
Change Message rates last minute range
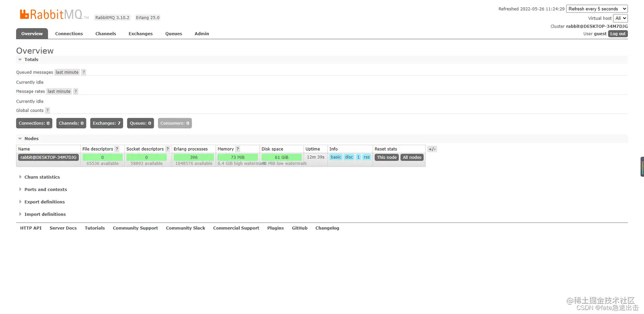(59, 91)
